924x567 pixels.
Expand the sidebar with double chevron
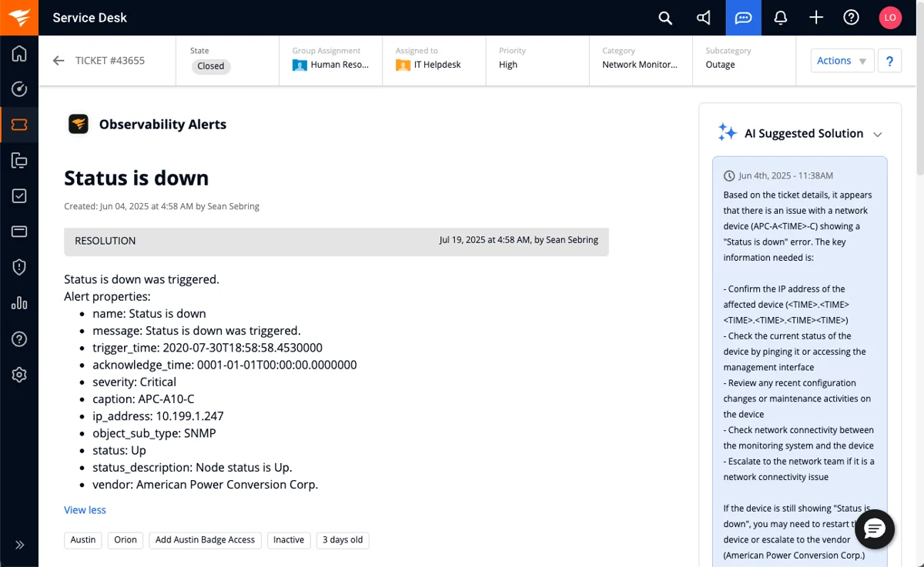click(19, 545)
